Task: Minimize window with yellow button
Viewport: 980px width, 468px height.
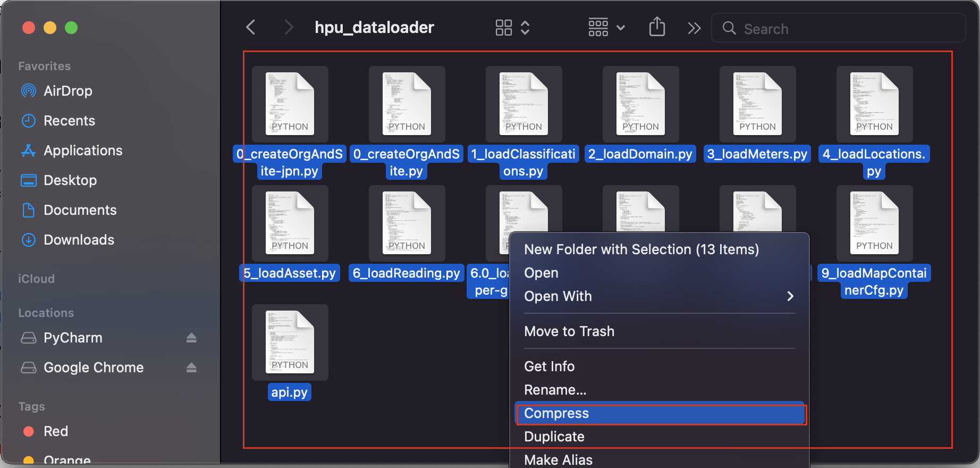Action: pyautogui.click(x=50, y=28)
